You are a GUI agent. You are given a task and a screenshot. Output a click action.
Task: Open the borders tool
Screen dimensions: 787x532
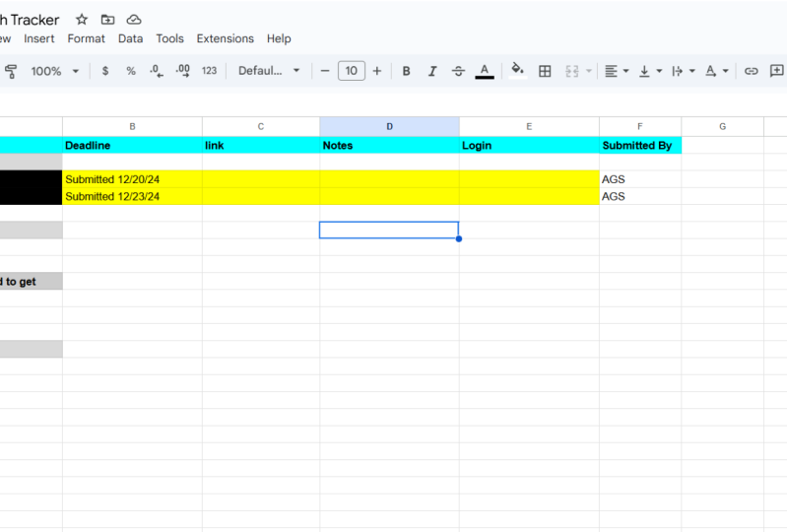545,71
